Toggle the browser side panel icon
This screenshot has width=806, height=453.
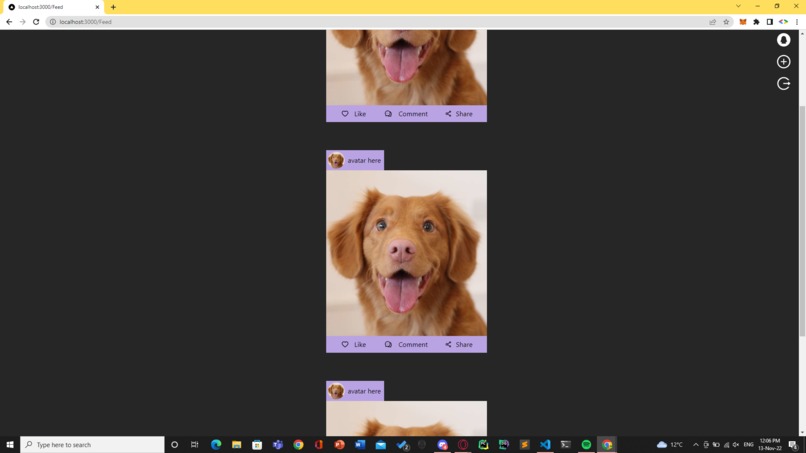click(x=770, y=22)
